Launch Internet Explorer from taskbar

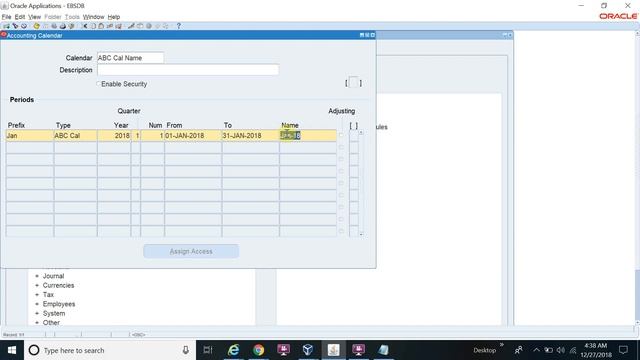[233, 350]
